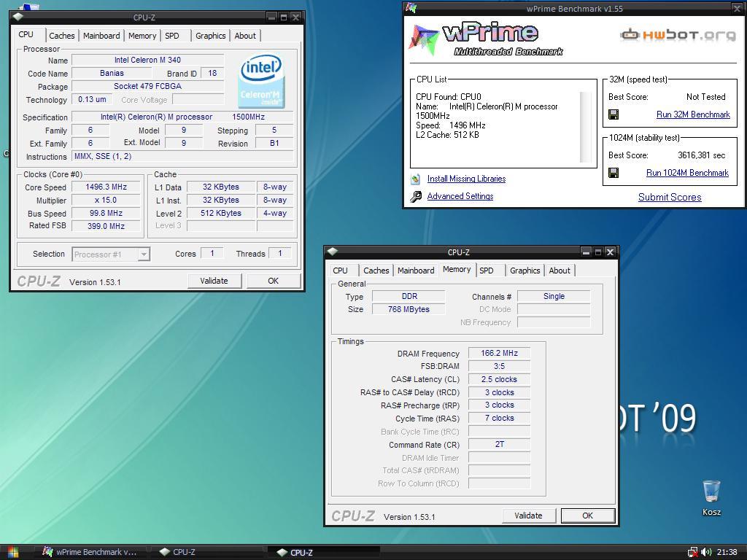Click the Intel Celeron M 340 name field

[x=147, y=60]
